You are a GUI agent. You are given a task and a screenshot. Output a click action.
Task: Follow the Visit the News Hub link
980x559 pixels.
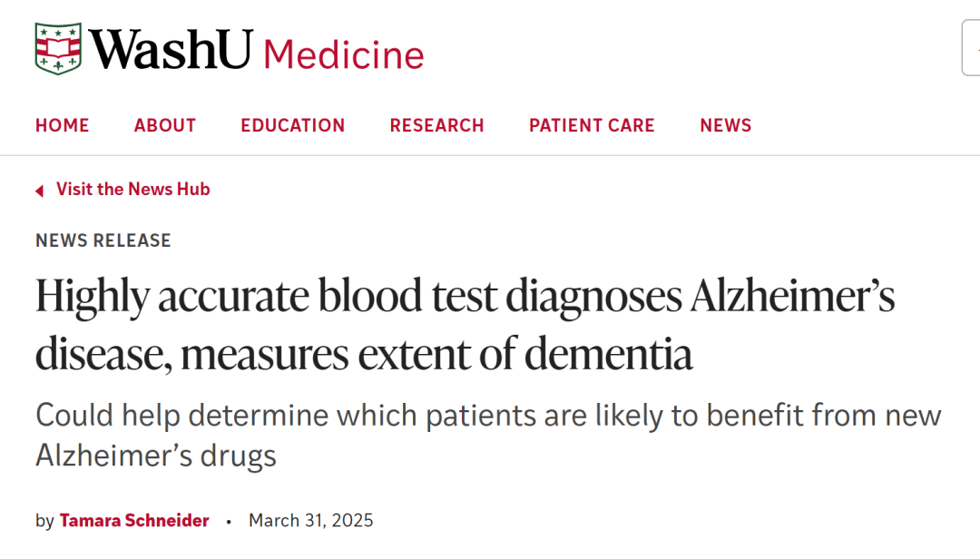[133, 189]
